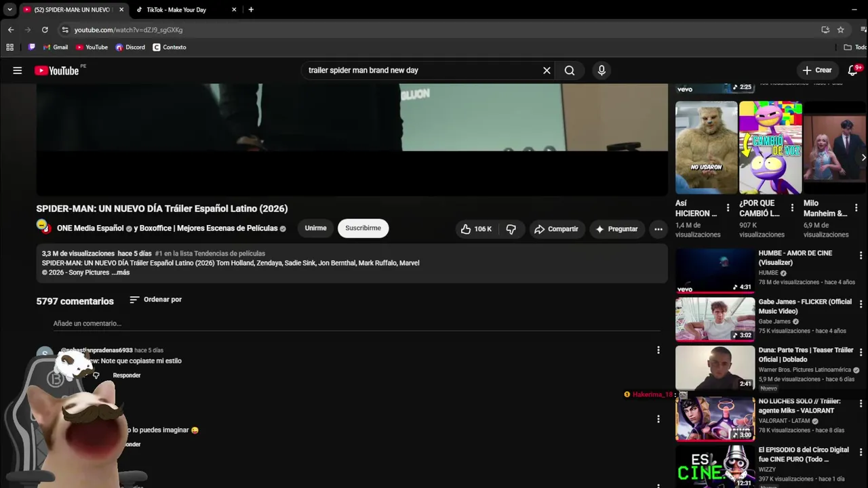Open the Preguntar AI button
Viewport: 868px width, 488px height.
click(x=616, y=229)
